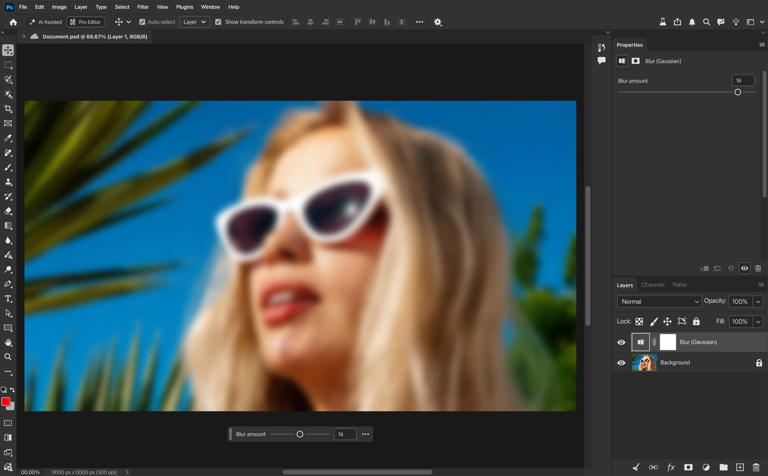This screenshot has height=476, width=768.
Task: Open the History panel icon
Action: point(601,48)
